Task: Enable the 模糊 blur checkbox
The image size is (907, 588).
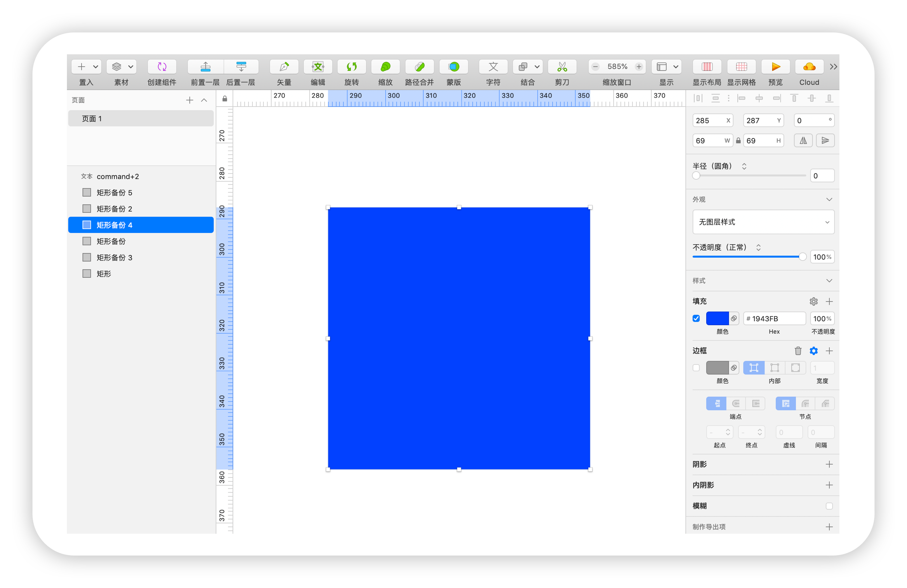Action: coord(829,506)
